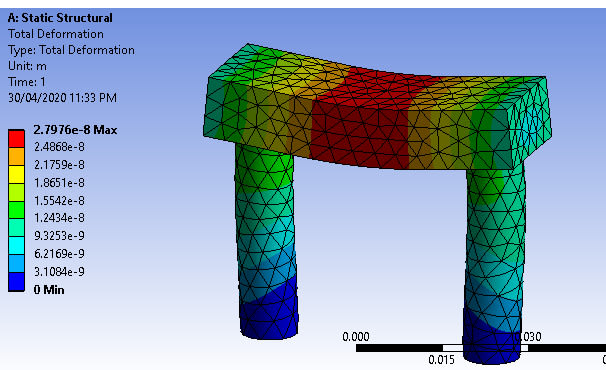Viewport: 606px width, 370px height.
Task: Select the left column's dark blue base
Action: click(x=269, y=313)
